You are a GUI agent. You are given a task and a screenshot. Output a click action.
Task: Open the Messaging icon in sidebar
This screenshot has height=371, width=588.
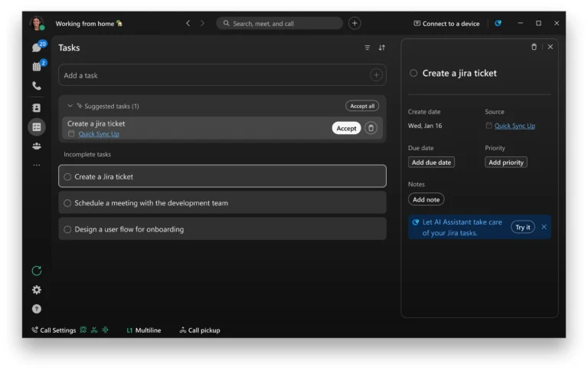coord(36,48)
